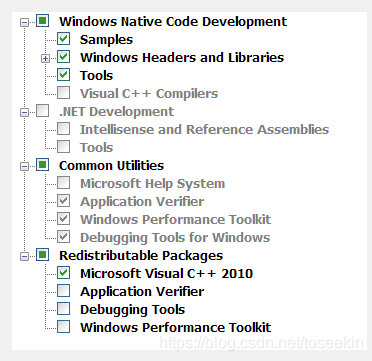The image size is (372, 361).
Task: Select the Debugging Tools label
Action: 133,310
